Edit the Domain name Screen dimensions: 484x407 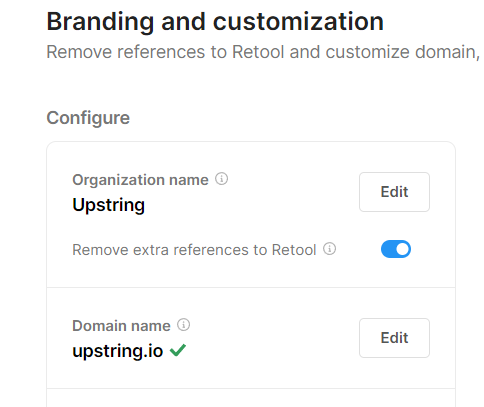pyautogui.click(x=394, y=338)
